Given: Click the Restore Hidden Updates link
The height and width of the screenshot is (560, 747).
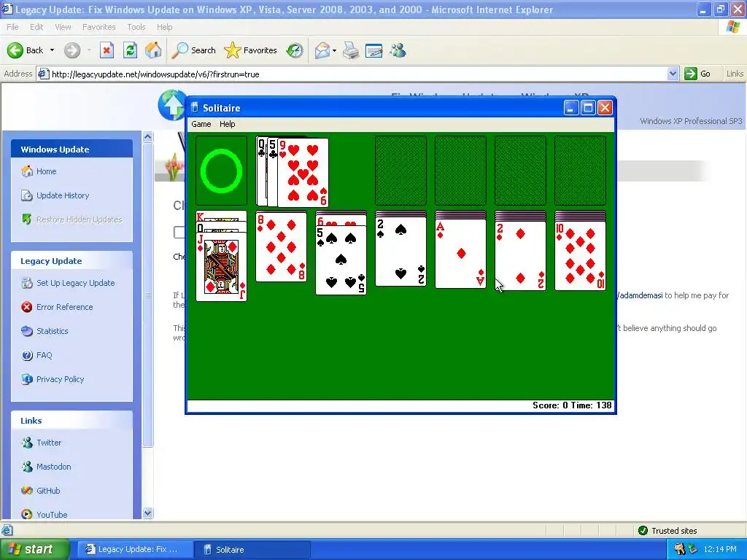Looking at the screenshot, I should coord(79,219).
